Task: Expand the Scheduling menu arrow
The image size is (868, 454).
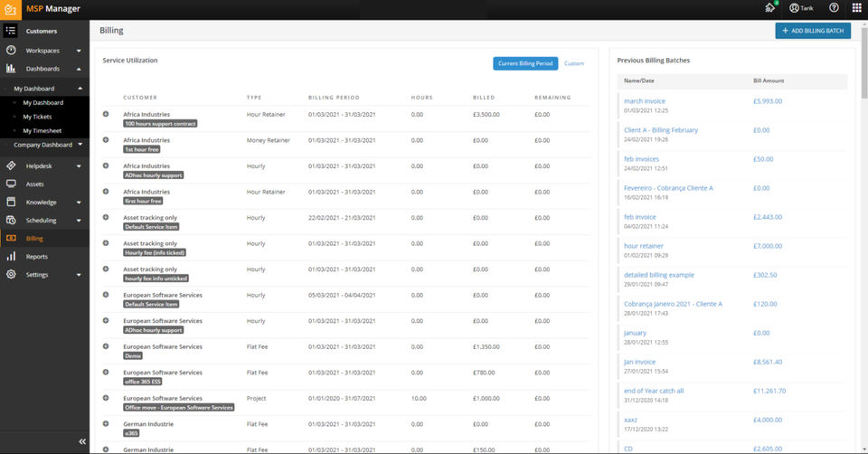Action: tap(79, 221)
